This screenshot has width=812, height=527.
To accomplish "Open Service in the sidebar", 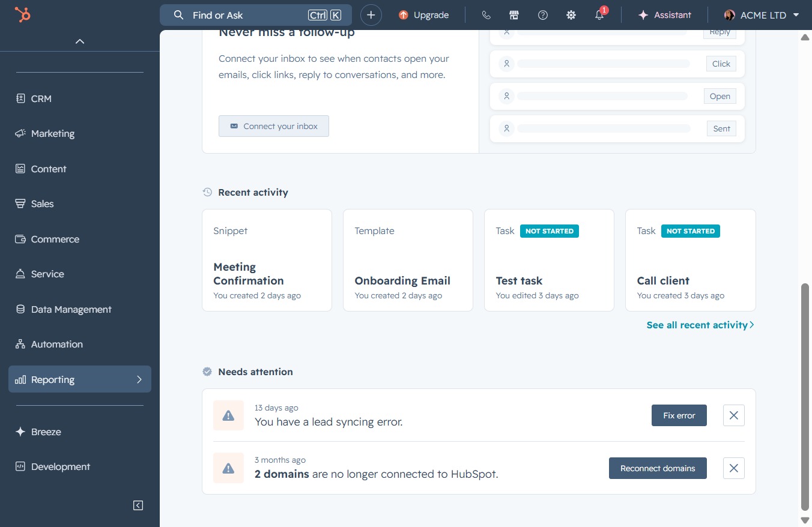I will coord(80,274).
